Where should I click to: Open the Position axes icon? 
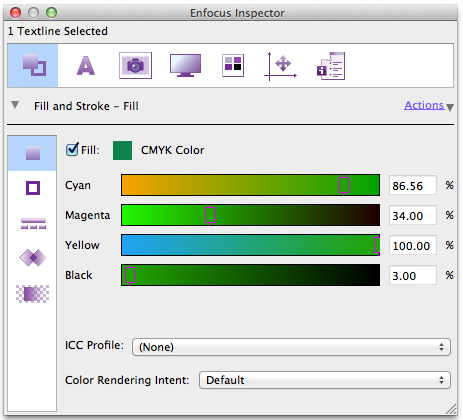[280, 66]
